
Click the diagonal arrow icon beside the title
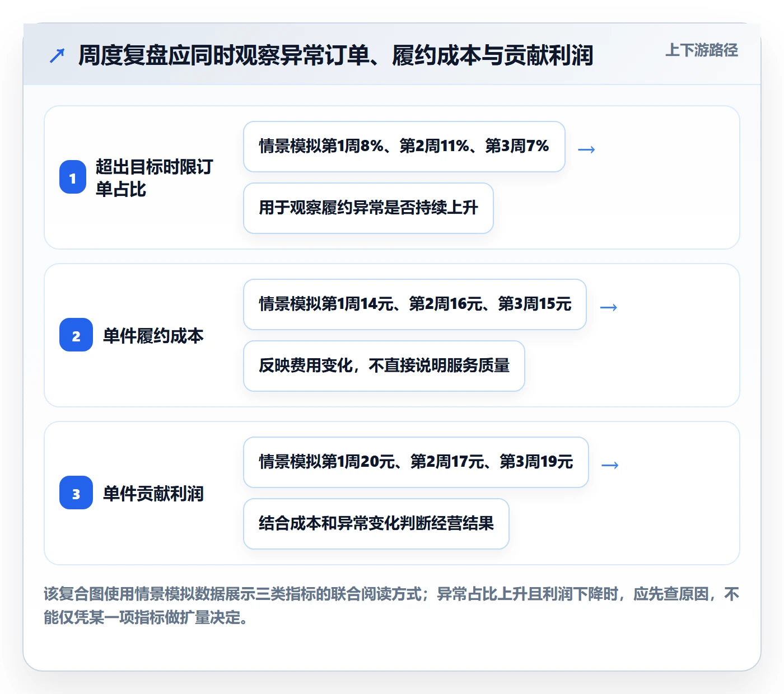[57, 55]
